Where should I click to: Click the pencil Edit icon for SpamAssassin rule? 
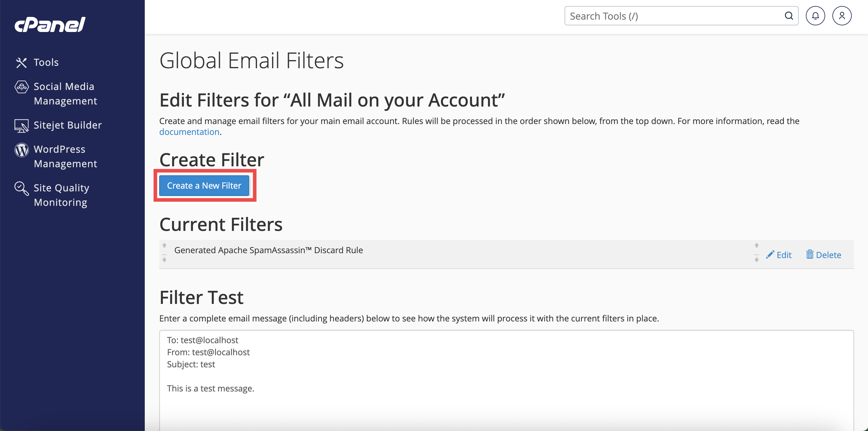click(x=770, y=255)
